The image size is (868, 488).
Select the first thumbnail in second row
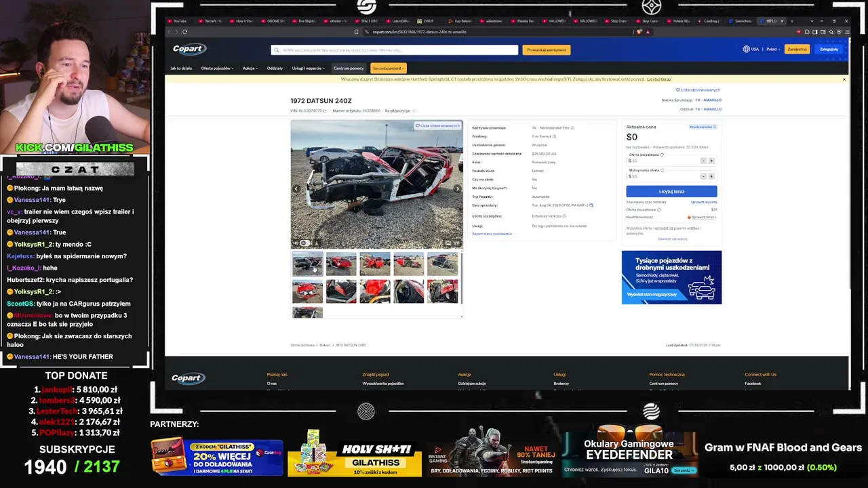click(x=307, y=291)
